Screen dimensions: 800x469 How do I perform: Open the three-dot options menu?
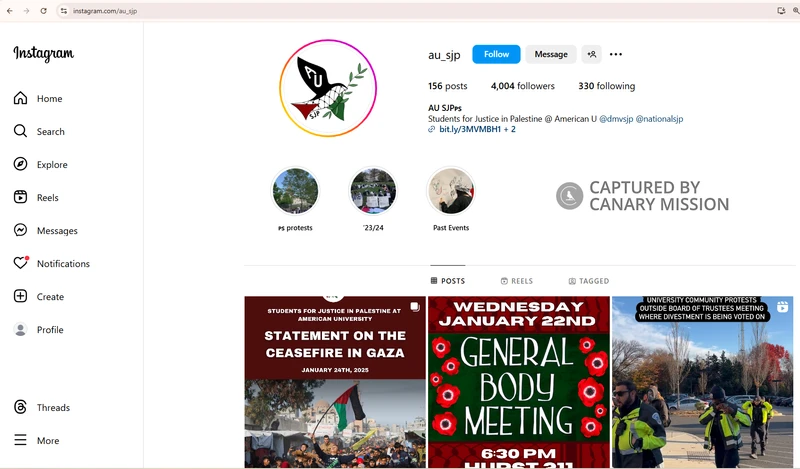point(616,54)
